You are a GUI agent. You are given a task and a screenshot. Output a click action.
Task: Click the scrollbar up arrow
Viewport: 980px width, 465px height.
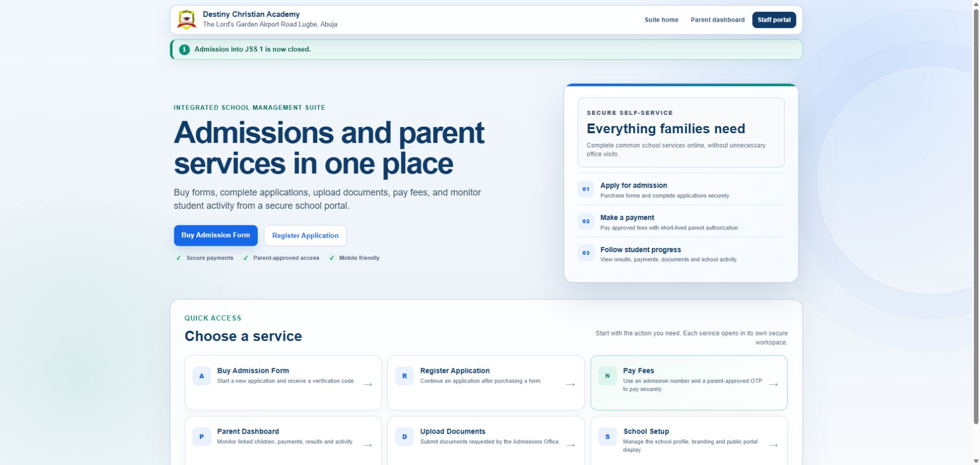pos(976,4)
